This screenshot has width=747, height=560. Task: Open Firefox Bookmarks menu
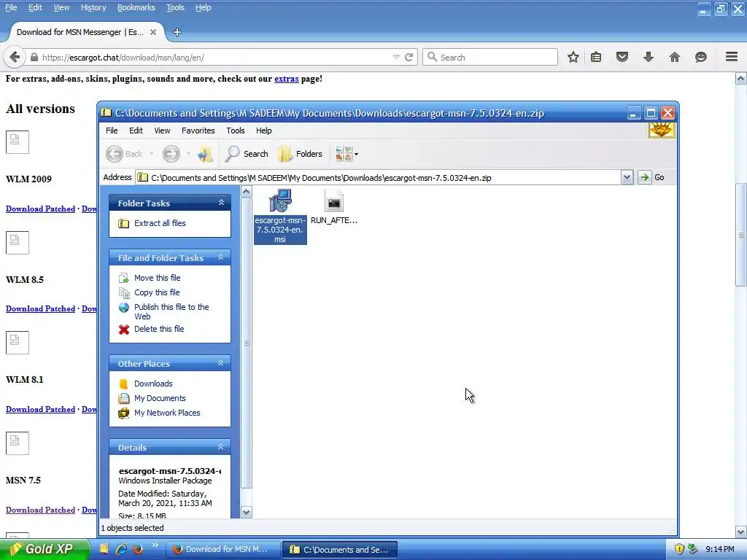[x=136, y=7]
